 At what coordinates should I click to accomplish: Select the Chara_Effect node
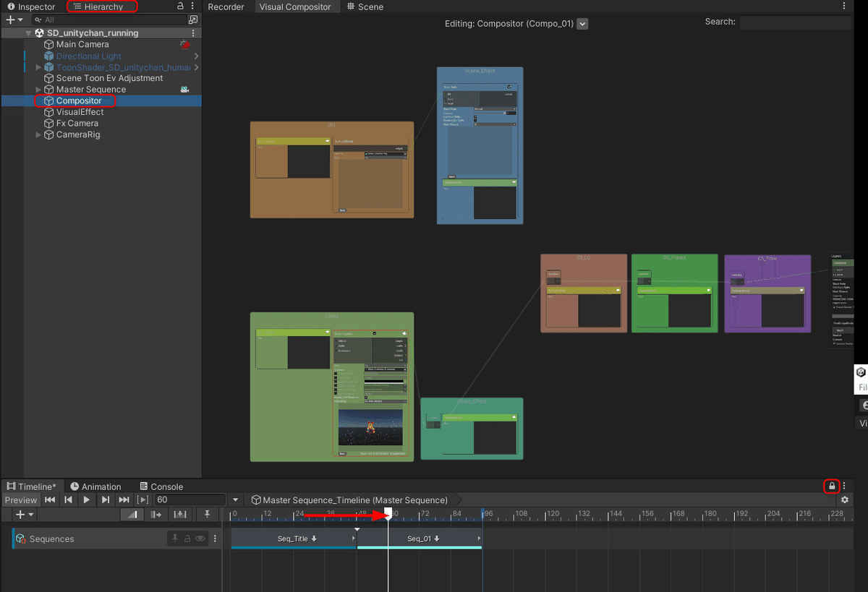tap(472, 428)
